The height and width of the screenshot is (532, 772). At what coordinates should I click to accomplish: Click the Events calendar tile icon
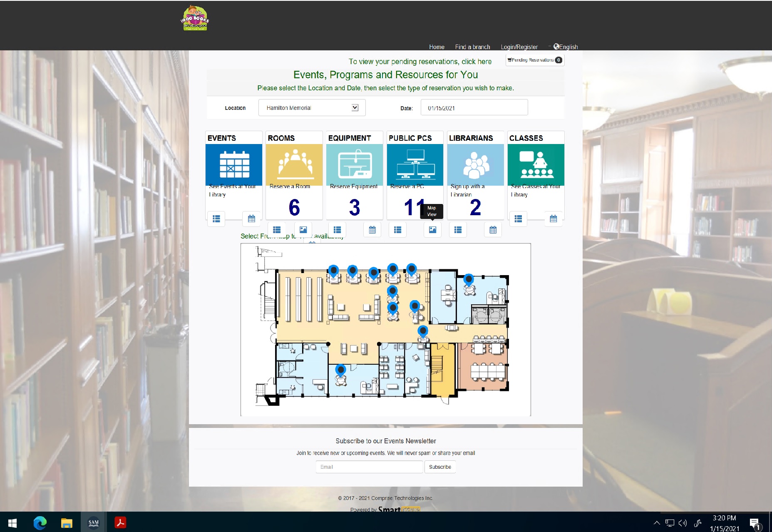pyautogui.click(x=234, y=165)
